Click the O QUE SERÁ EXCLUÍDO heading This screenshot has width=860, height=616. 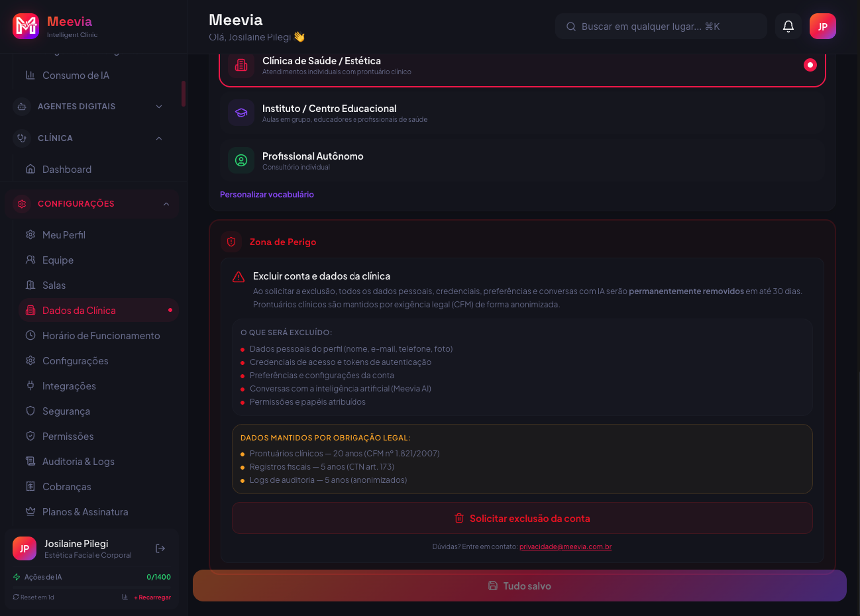tap(286, 333)
